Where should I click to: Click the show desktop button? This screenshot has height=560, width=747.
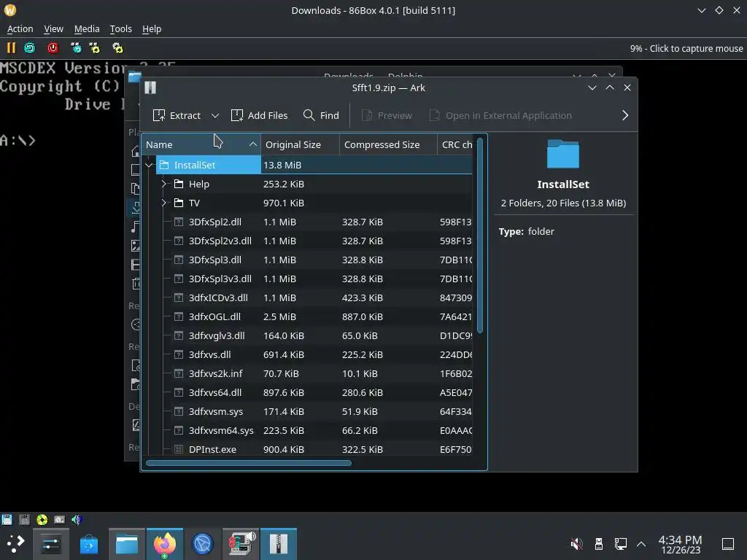(728, 544)
